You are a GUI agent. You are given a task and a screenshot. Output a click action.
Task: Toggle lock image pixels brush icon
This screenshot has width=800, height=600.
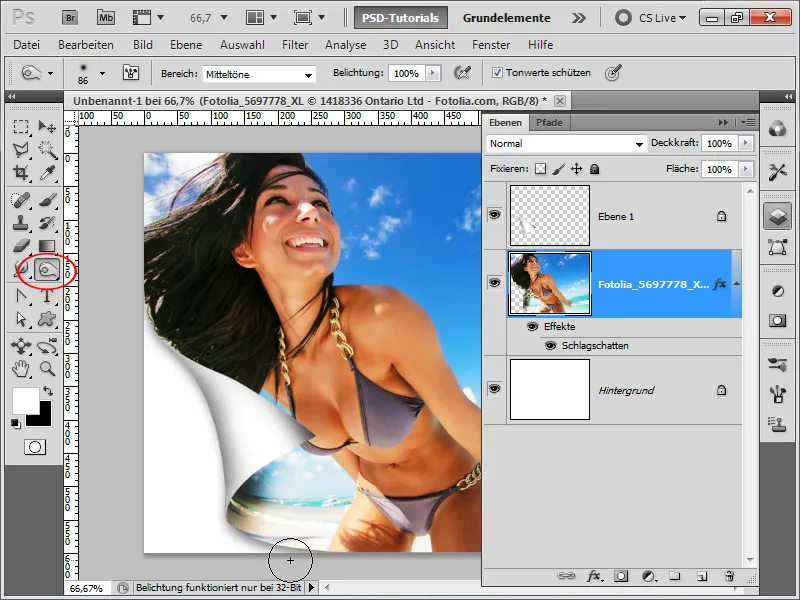point(559,169)
